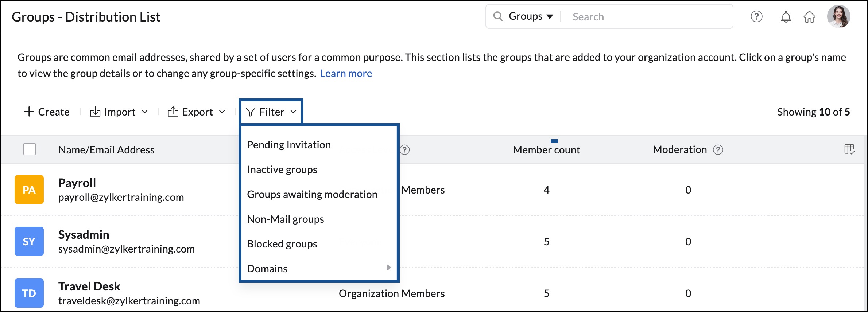
Task: Open the Payroll group
Action: (x=77, y=183)
